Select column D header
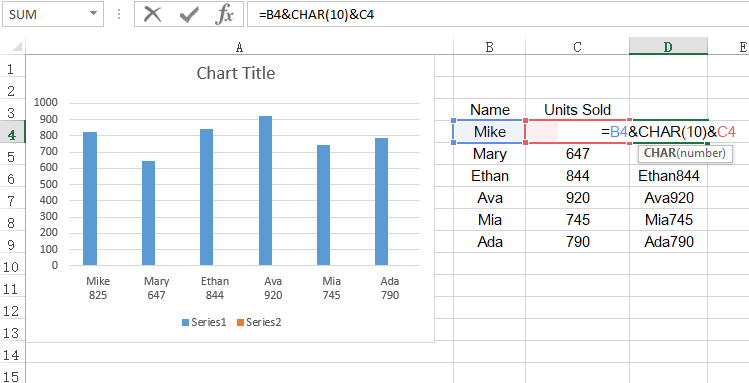Image resolution: width=749 pixels, height=383 pixels. tap(668, 47)
